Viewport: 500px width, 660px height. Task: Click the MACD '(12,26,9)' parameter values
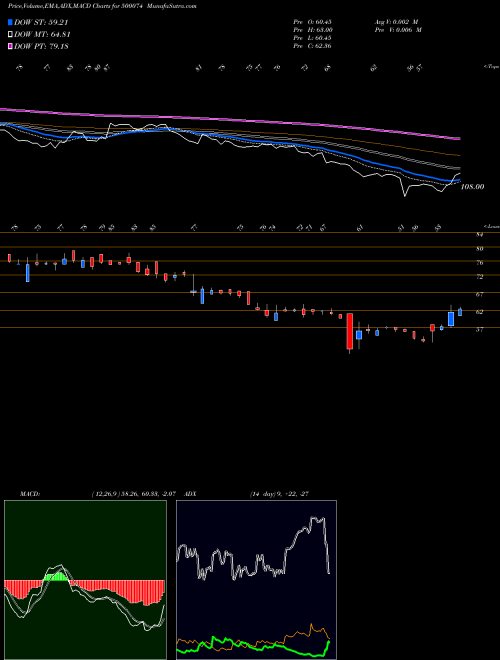133,494
